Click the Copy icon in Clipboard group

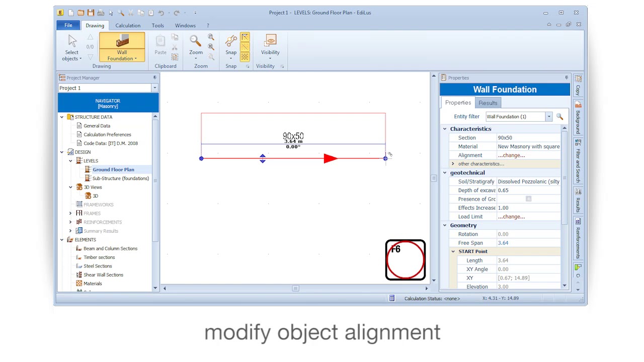coord(175,37)
